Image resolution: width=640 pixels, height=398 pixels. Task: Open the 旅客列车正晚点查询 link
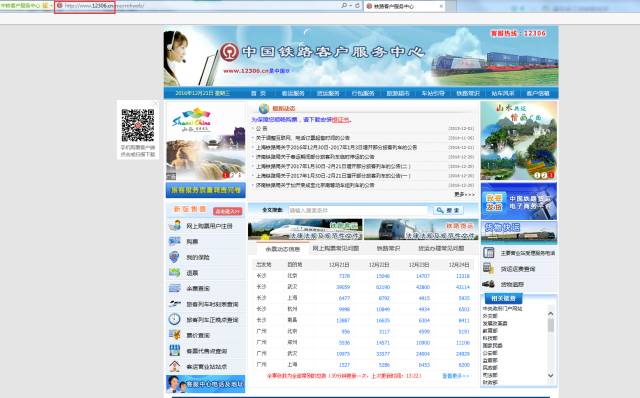click(x=212, y=320)
